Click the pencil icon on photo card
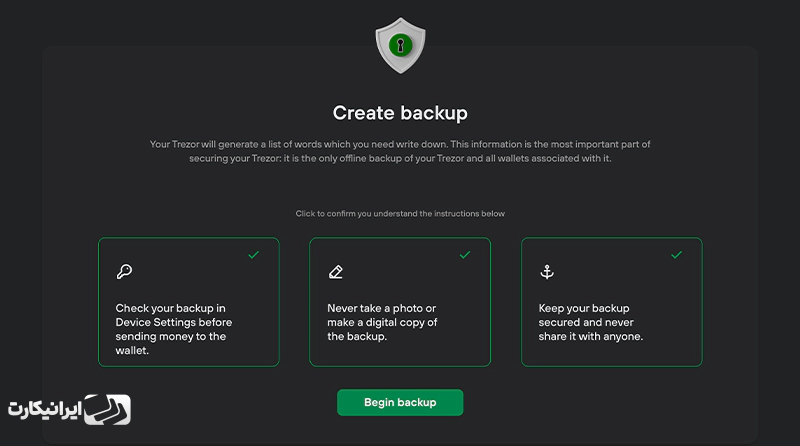Viewport: 800px width, 446px height. pos(336,272)
